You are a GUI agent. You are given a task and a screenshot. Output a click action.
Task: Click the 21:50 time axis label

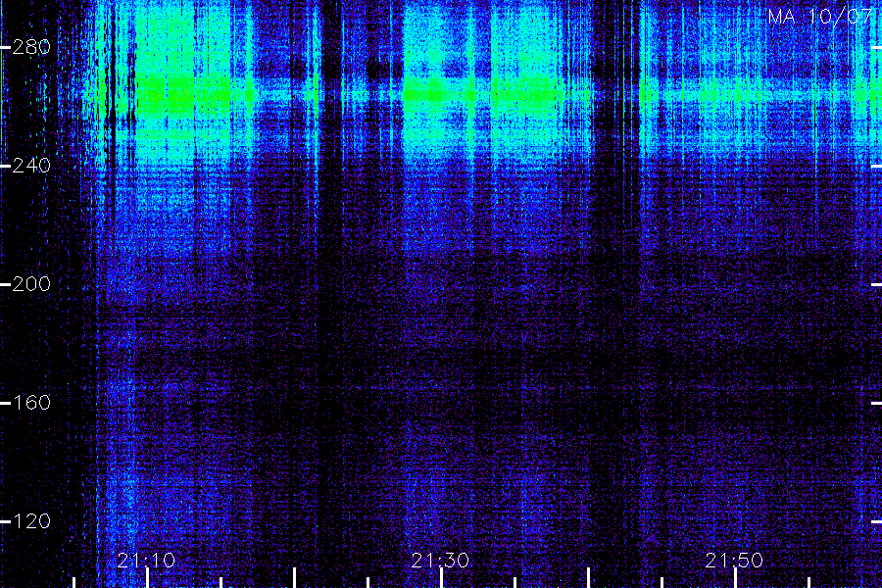(734, 561)
